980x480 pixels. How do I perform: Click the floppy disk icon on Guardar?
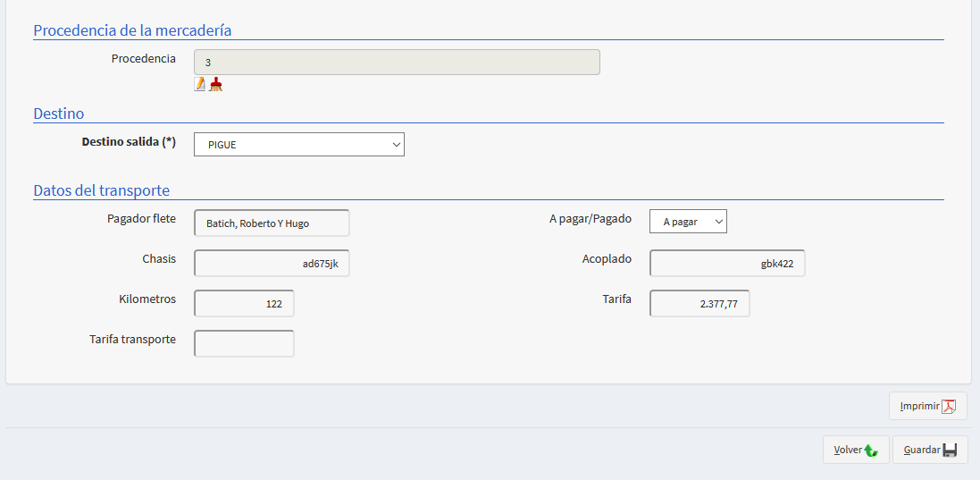click(950, 451)
